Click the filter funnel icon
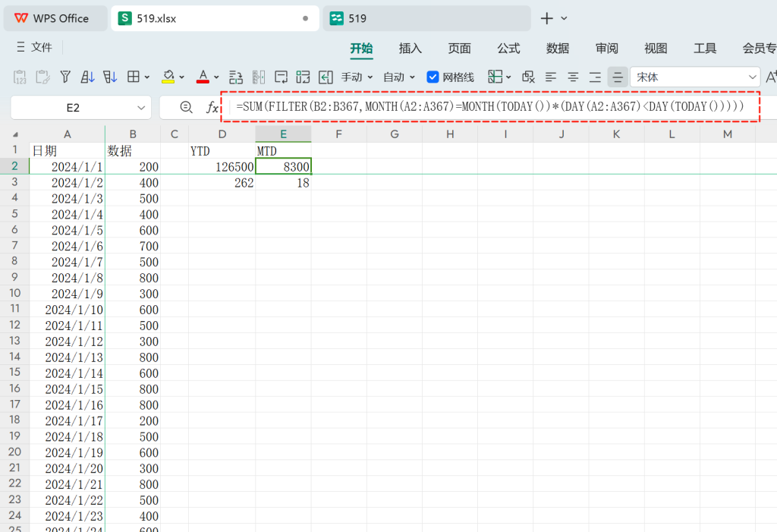The height and width of the screenshot is (532, 777). pos(65,77)
